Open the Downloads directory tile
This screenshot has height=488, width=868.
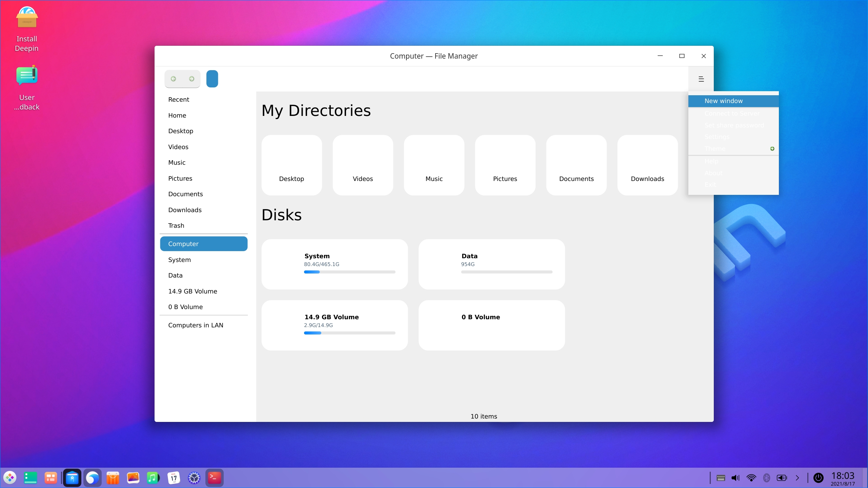click(647, 165)
